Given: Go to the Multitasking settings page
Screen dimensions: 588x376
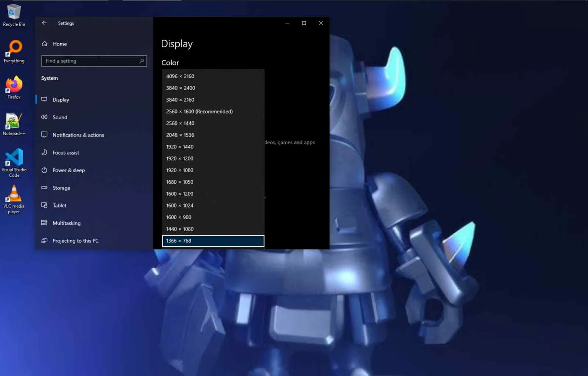Looking at the screenshot, I should [x=94, y=223].
